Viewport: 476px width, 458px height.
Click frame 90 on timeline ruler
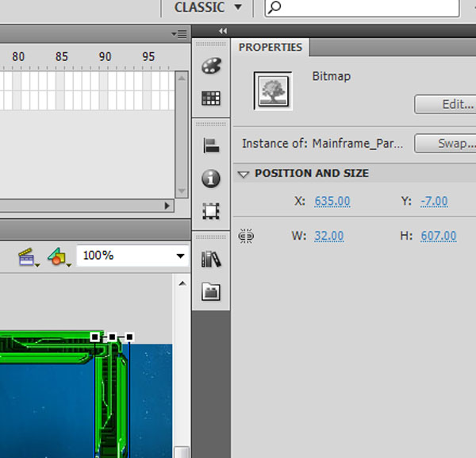tap(105, 57)
